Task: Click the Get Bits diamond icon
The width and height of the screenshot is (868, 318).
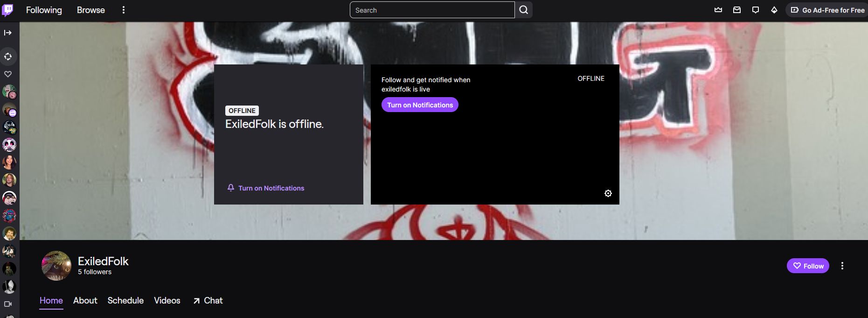Action: pyautogui.click(x=774, y=10)
